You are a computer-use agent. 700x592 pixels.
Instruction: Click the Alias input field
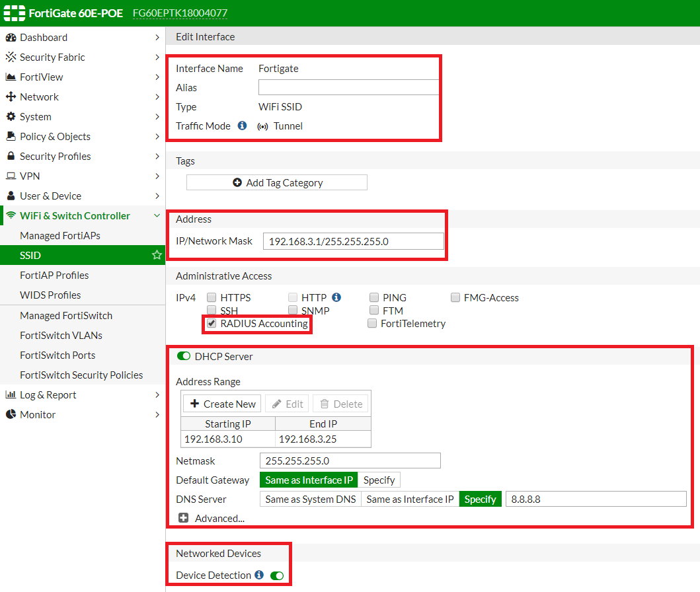[348, 88]
